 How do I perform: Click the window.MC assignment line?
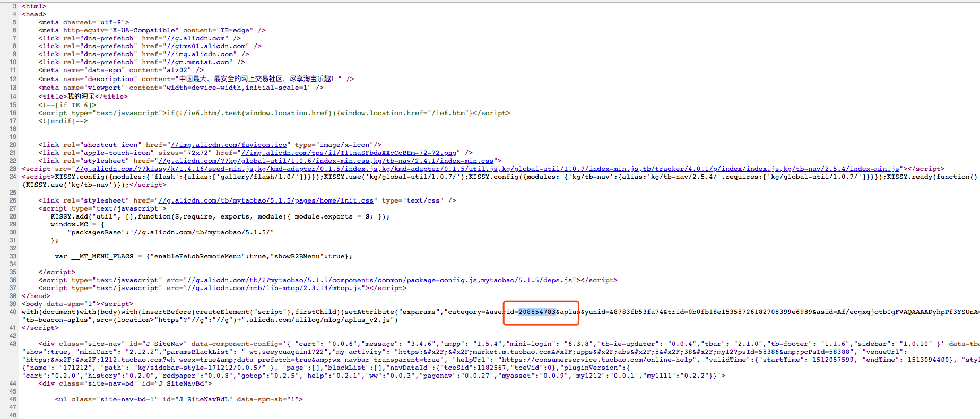[x=77, y=224]
